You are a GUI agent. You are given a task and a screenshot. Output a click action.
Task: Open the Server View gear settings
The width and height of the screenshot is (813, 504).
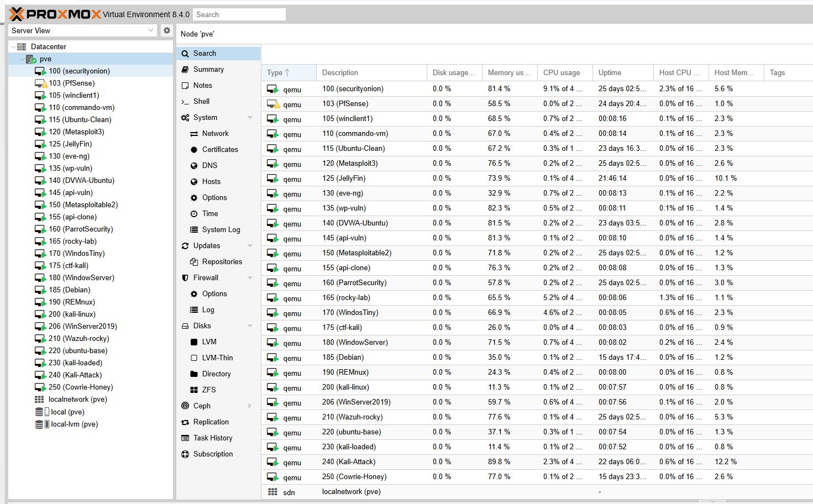click(167, 30)
